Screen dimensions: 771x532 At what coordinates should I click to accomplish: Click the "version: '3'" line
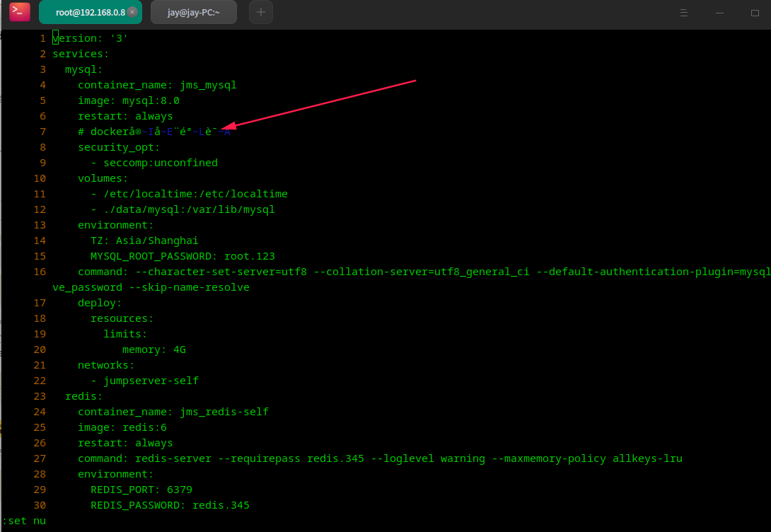90,38
